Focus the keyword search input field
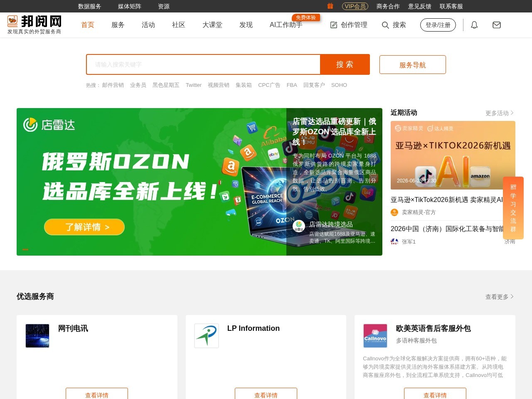532x399 pixels. tap(203, 64)
